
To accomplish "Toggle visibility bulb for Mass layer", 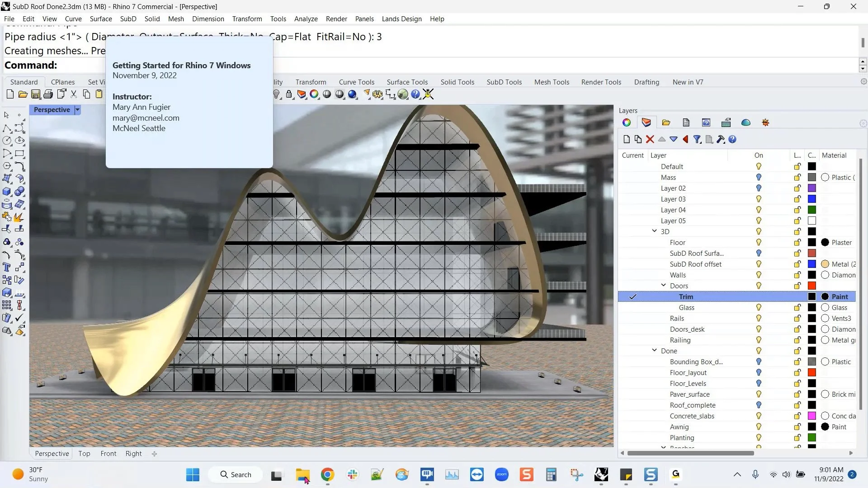I will [759, 178].
